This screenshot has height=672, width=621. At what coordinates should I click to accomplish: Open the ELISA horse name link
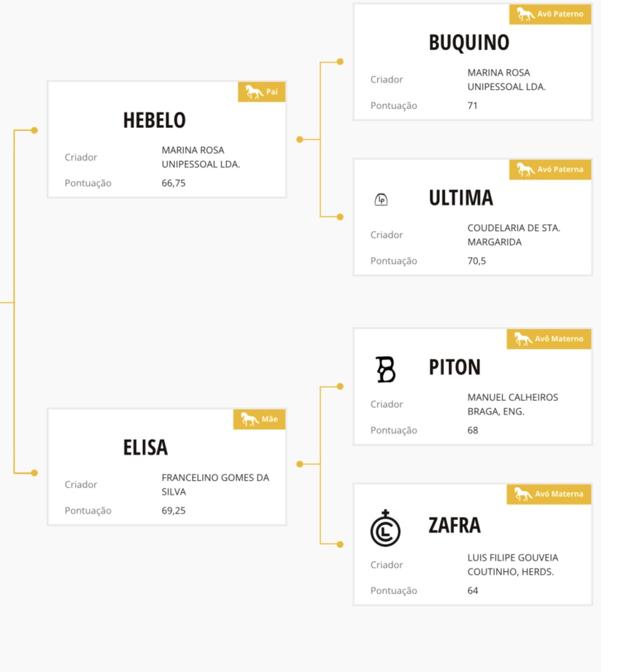pos(146,448)
